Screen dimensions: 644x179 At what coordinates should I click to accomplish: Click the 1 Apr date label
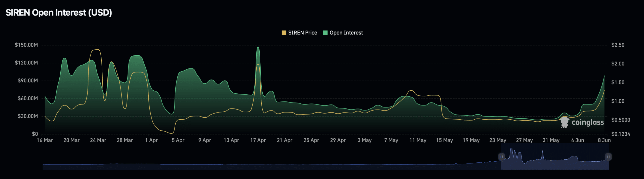pos(151,140)
